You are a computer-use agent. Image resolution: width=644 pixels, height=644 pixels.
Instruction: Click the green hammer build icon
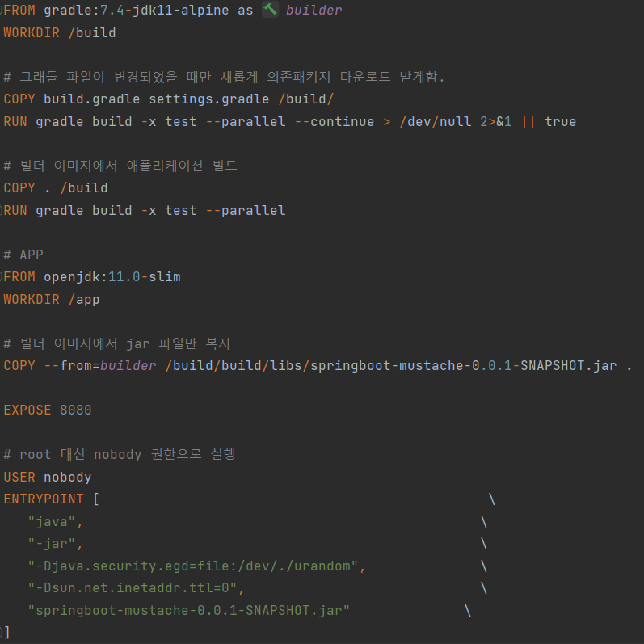pyautogui.click(x=270, y=10)
